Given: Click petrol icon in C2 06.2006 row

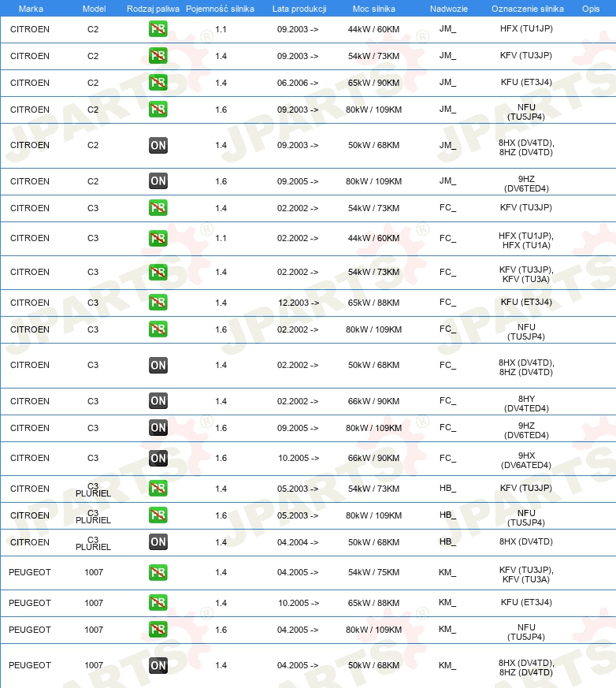Looking at the screenshot, I should click(158, 83).
